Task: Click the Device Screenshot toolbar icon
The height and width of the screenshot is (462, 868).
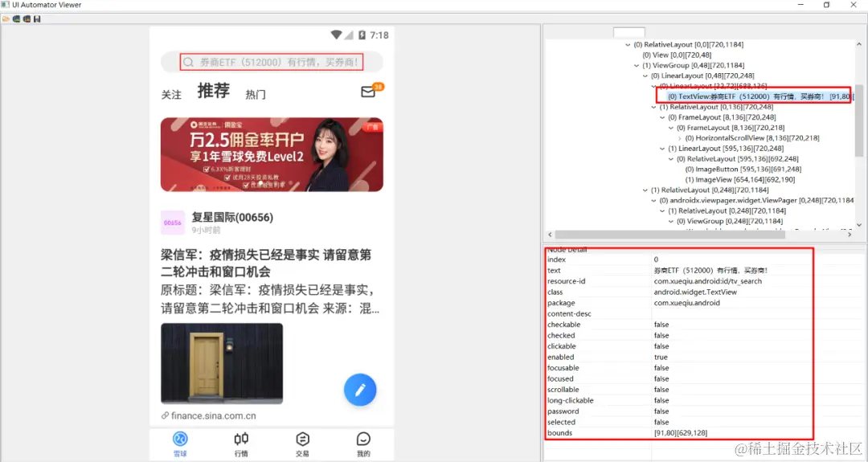Action: click(16, 18)
